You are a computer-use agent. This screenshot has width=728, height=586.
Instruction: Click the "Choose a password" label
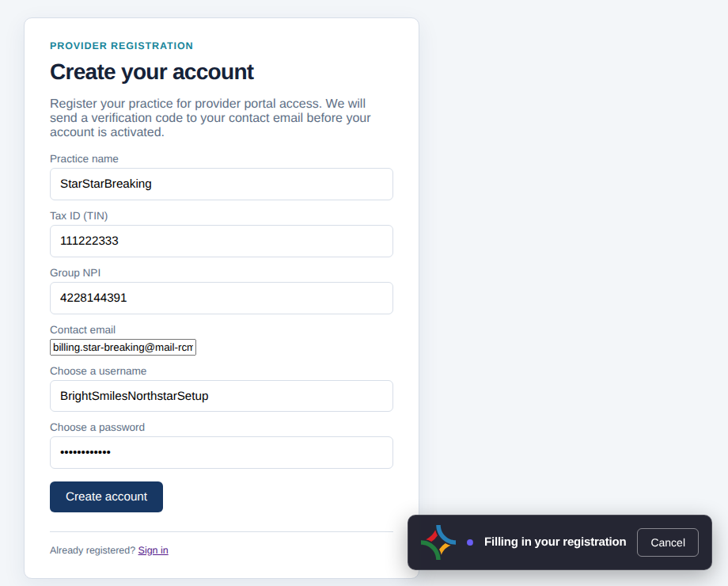click(x=97, y=427)
